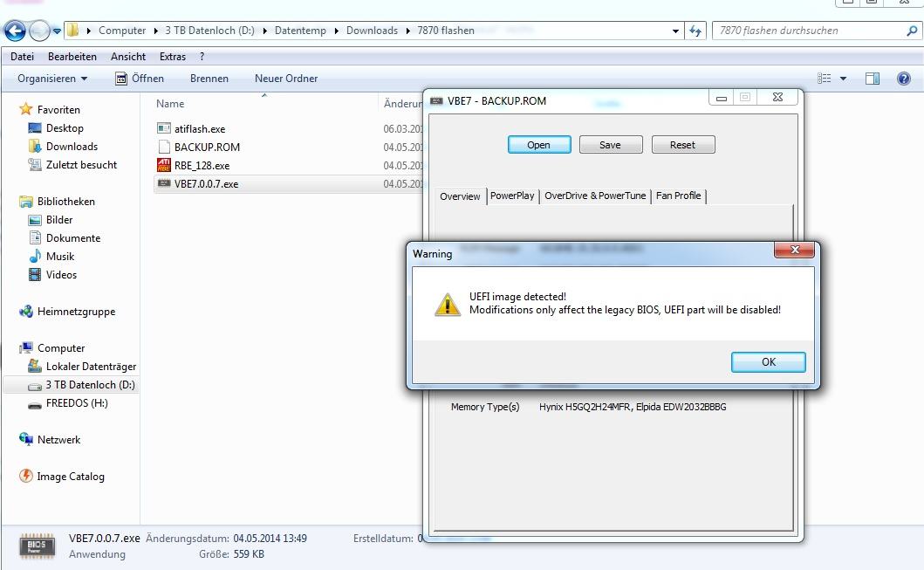The image size is (924, 570).
Task: Select the VBE7.0.0.7.exe file
Action: pos(206,183)
